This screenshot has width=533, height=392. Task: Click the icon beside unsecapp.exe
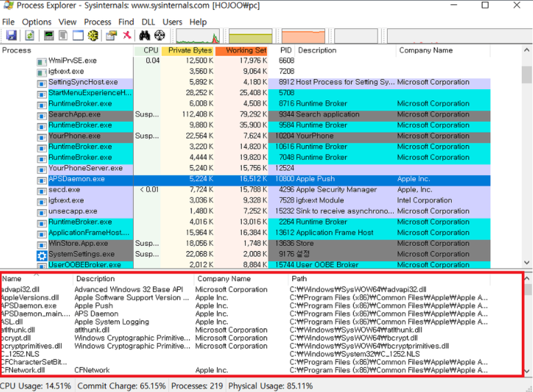click(x=42, y=213)
